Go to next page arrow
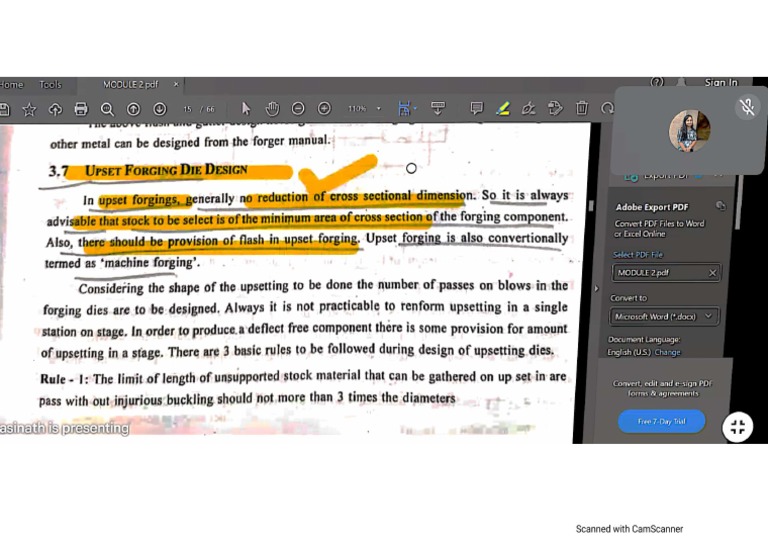This screenshot has width=768, height=543. 160,109
